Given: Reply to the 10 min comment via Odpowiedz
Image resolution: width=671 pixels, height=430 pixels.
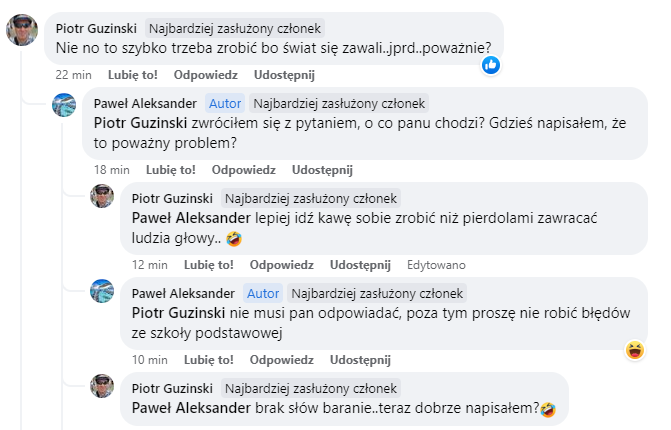Looking at the screenshot, I should 283,359.
